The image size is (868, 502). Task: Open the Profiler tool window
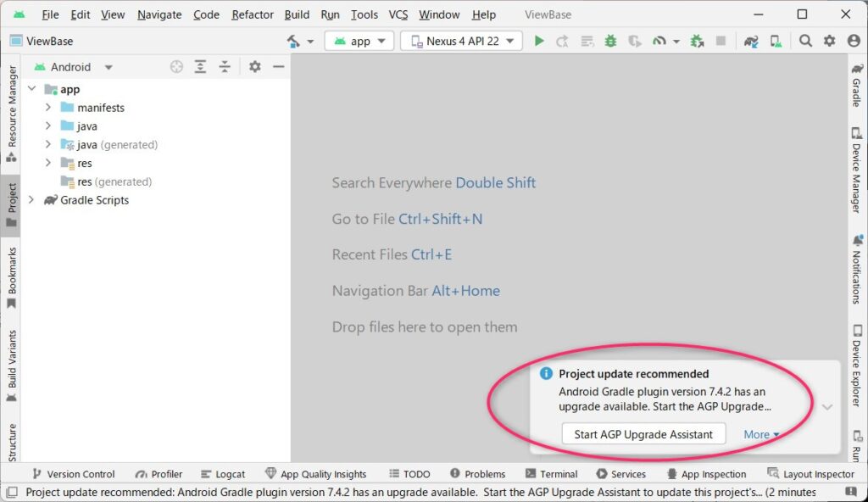159,474
